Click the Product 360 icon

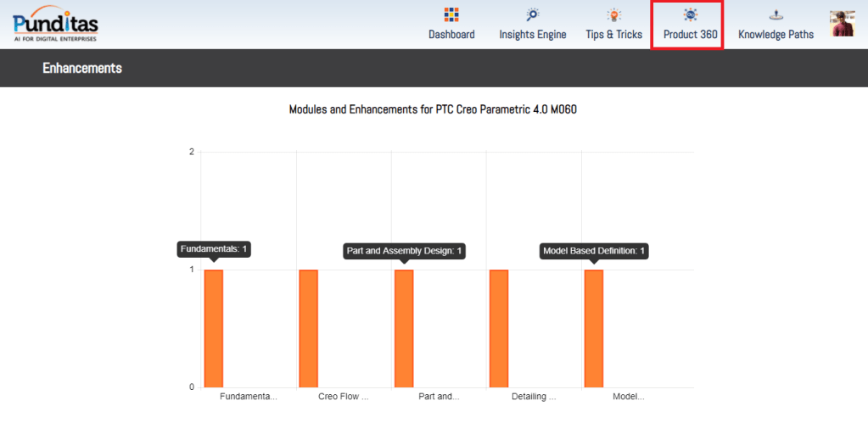coord(690,14)
